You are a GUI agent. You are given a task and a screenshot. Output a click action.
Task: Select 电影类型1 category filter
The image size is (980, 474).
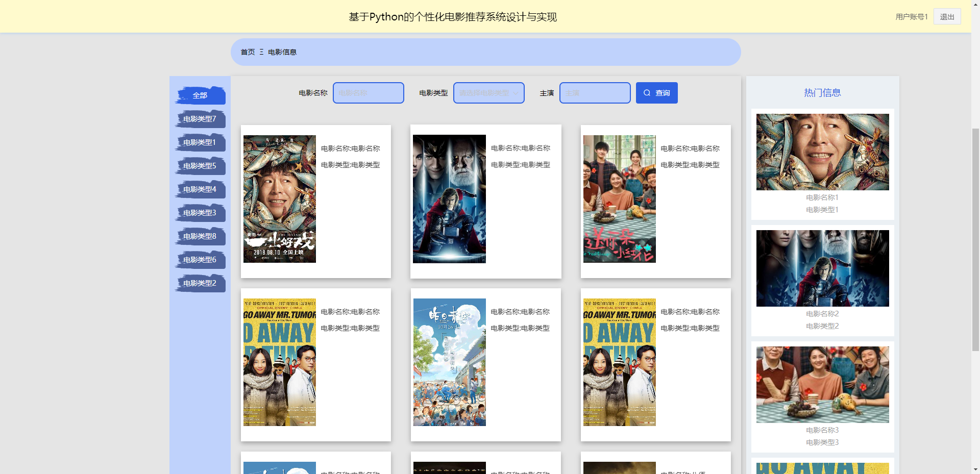pos(200,142)
